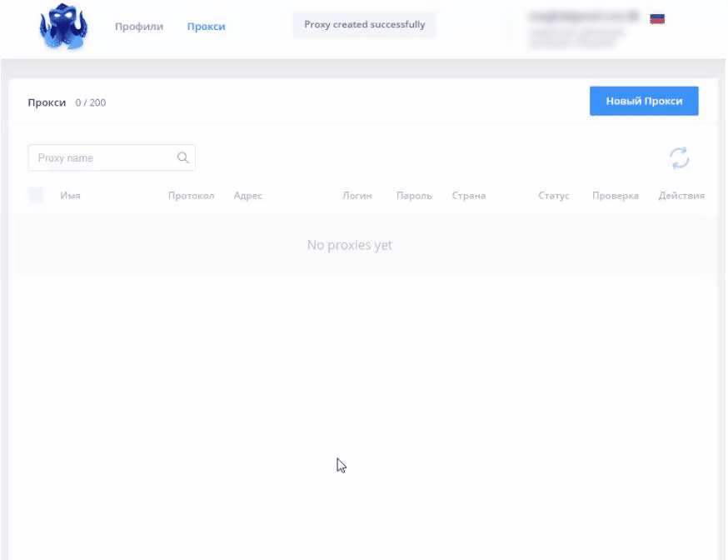Focus the Proxy name search field
Image resolution: width=728 pixels, height=560 pixels.
pyautogui.click(x=112, y=157)
